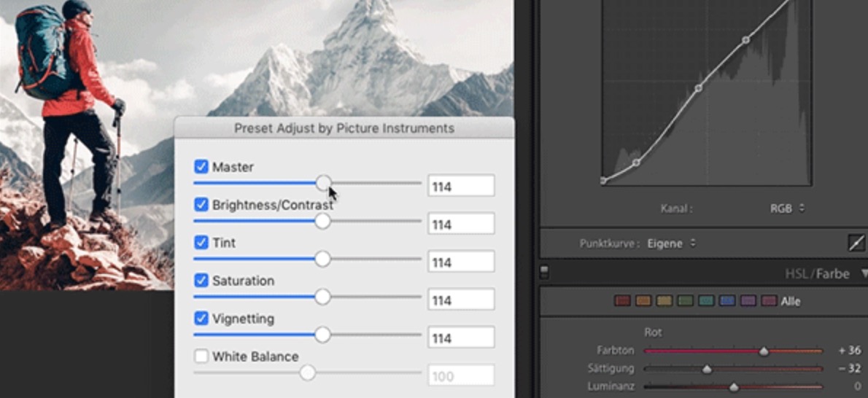The image size is (868, 398).
Task: Open the Kanal RGB dropdown
Action: [x=787, y=208]
